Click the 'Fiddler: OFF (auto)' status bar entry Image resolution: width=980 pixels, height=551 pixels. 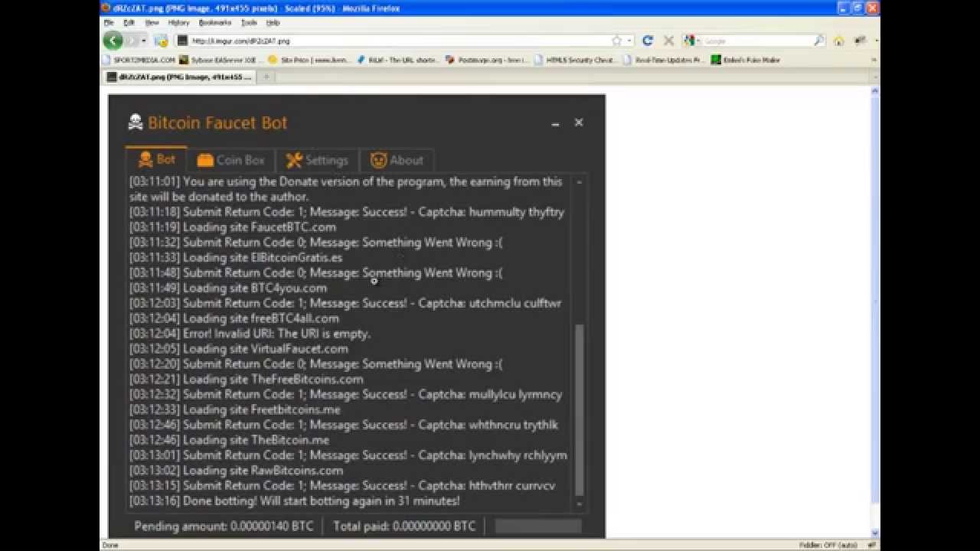point(828,545)
